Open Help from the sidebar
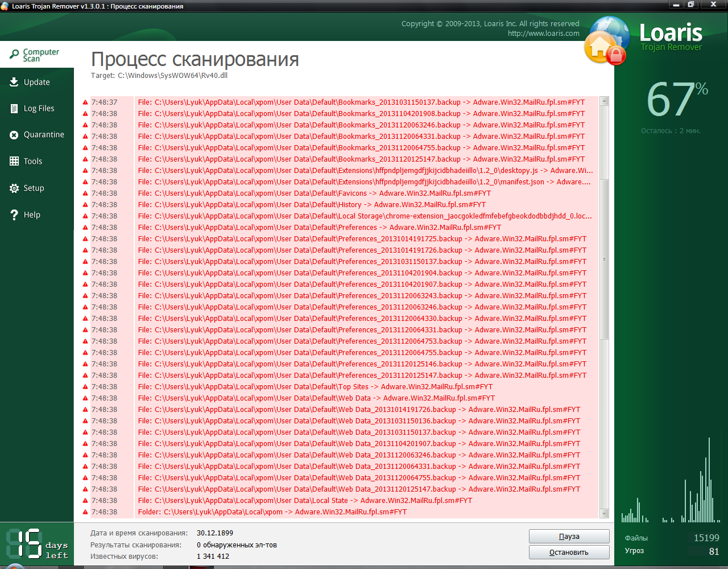Image resolution: width=728 pixels, height=569 pixels. point(37,215)
